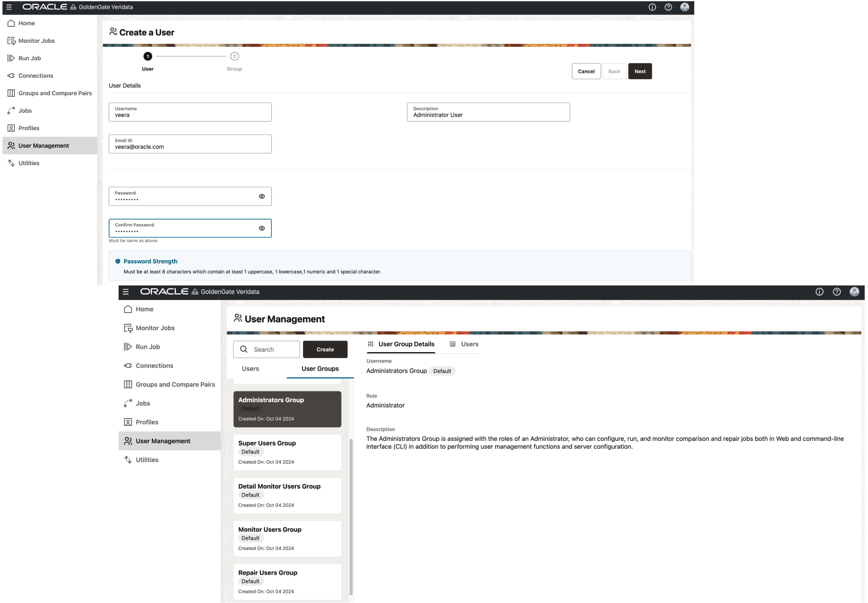This screenshot has width=868, height=603.
Task: Click Monitor Jobs icon in top sidebar
Action: point(11,41)
